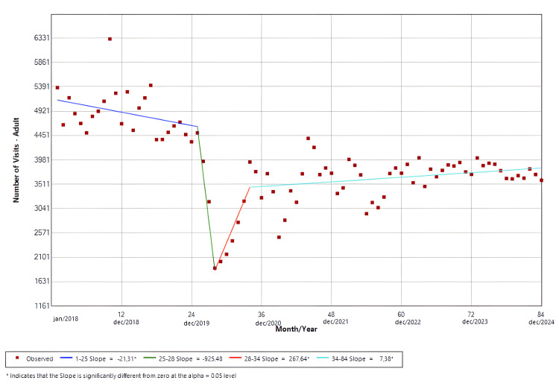The width and height of the screenshot is (559, 392).
Task: Click the red Observed legend marker
Action: click(x=16, y=358)
